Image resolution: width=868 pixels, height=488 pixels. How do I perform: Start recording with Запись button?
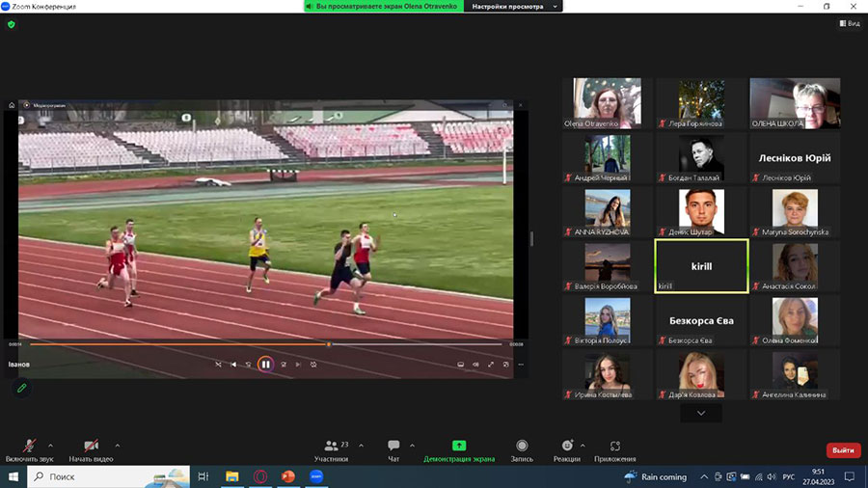tap(522, 449)
